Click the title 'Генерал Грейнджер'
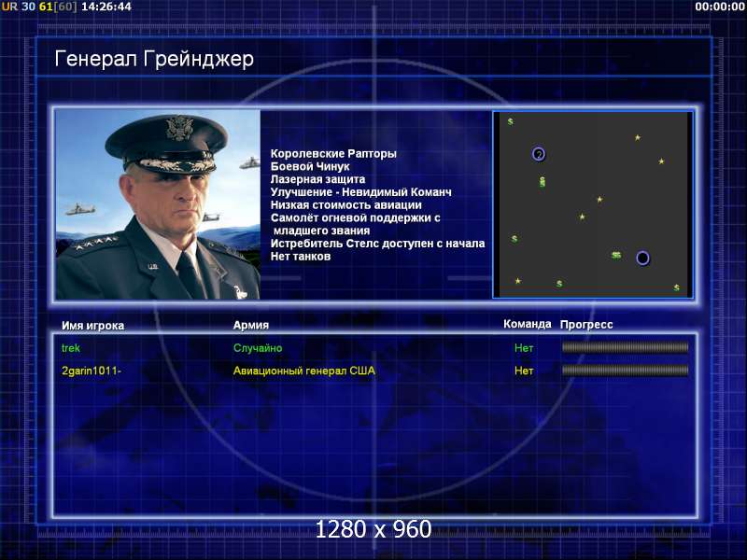747x560 pixels. pos(154,59)
